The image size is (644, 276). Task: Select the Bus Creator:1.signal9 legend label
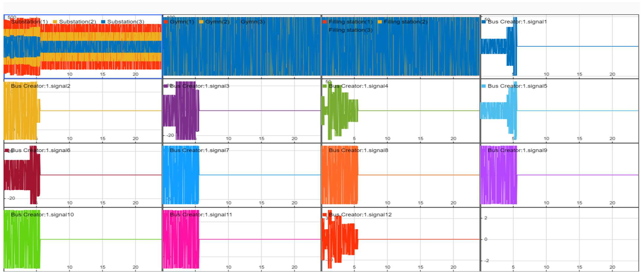click(x=517, y=150)
